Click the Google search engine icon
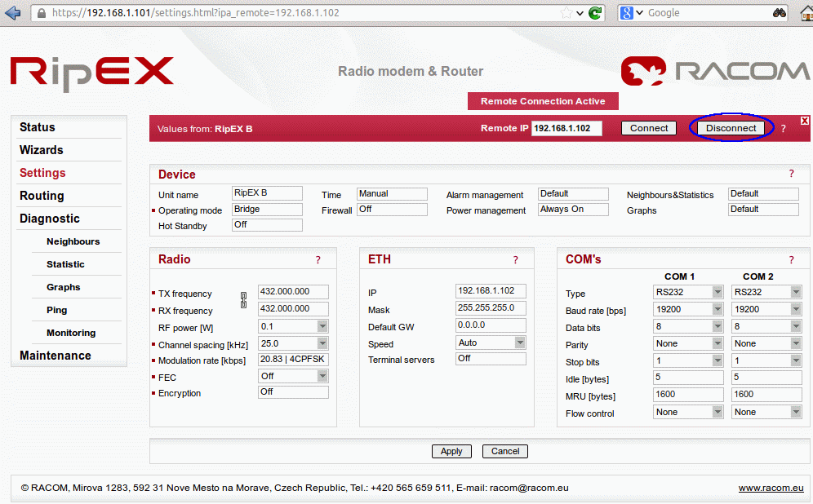The width and height of the screenshot is (813, 504). [x=627, y=13]
